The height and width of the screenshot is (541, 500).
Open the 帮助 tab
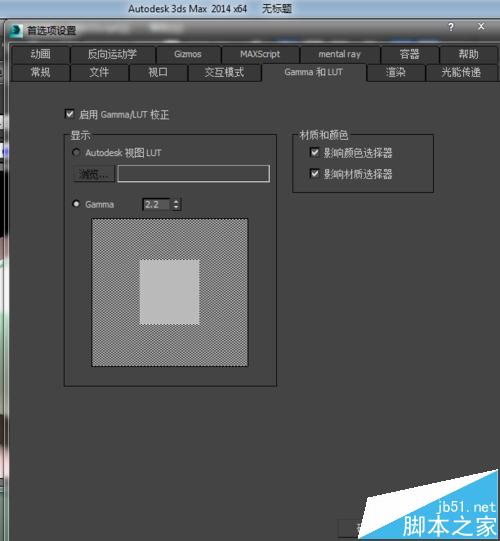coord(468,54)
